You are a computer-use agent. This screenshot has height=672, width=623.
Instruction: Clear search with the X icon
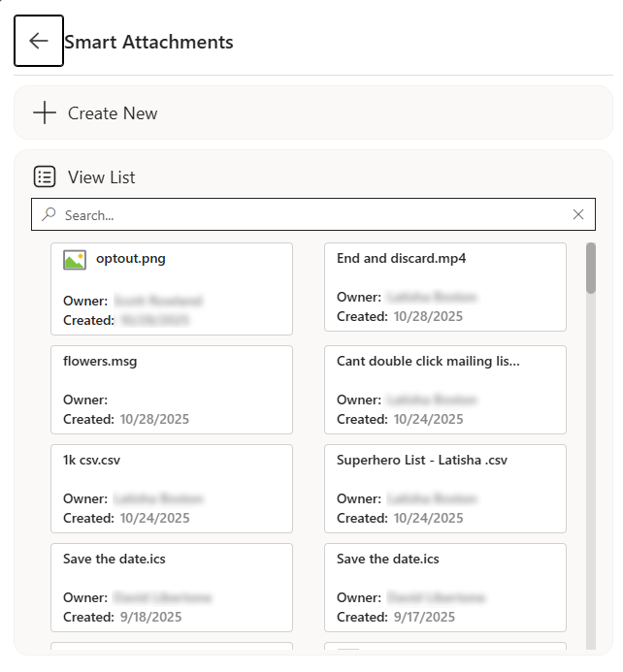578,214
